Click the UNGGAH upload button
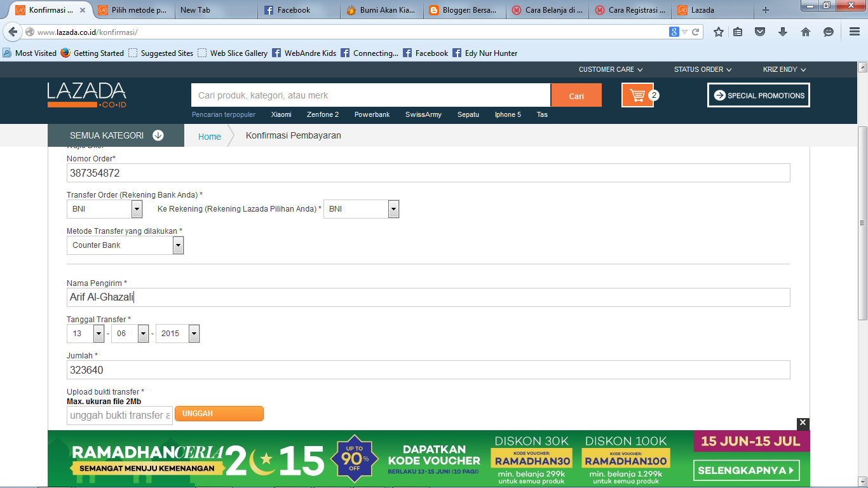Screen dimensions: 868x488 [219, 414]
